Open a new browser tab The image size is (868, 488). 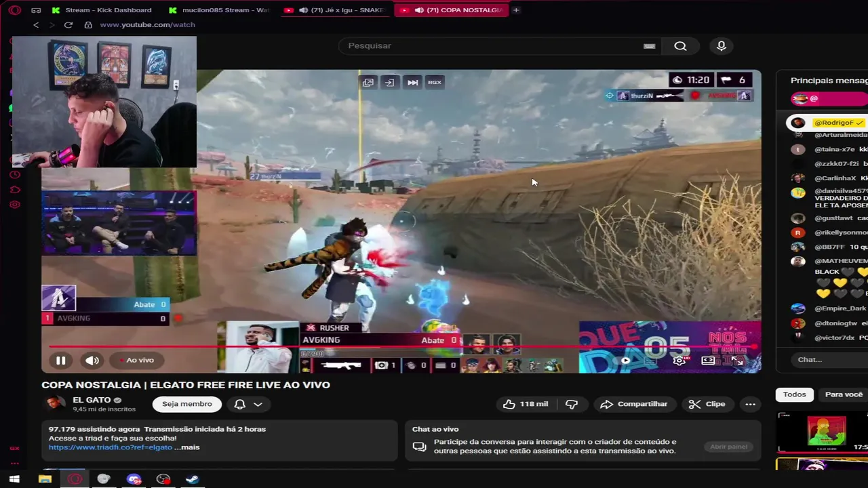[x=516, y=10]
